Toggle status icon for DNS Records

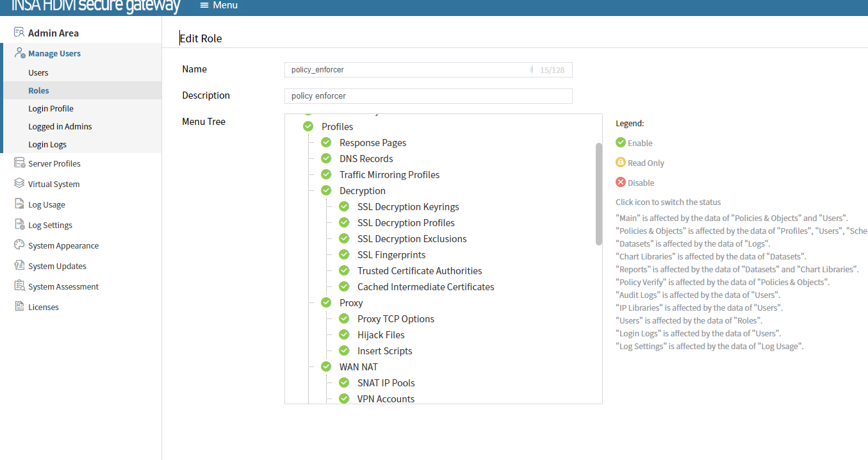pyautogui.click(x=326, y=158)
